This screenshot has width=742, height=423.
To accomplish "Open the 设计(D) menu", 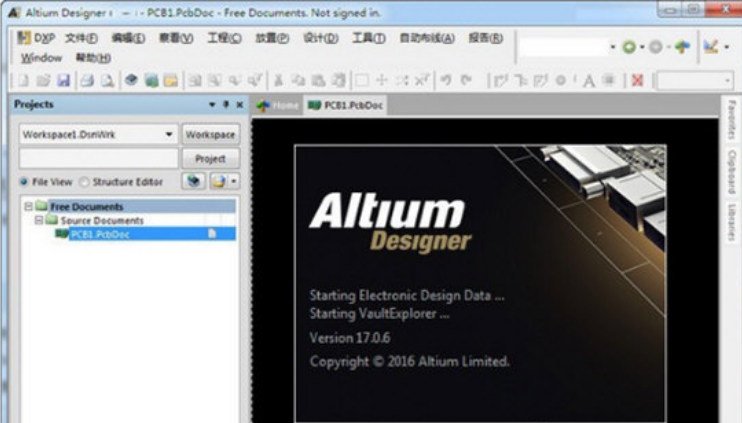I will (320, 38).
